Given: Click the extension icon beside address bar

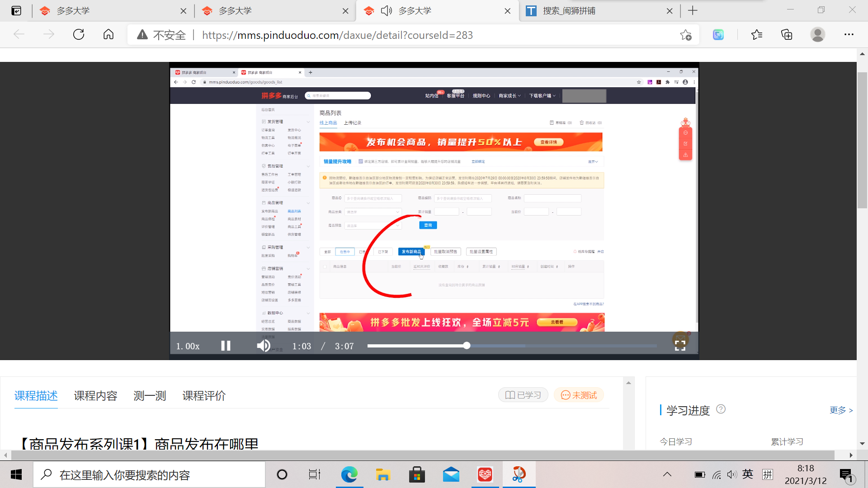Looking at the screenshot, I should click(x=718, y=35).
